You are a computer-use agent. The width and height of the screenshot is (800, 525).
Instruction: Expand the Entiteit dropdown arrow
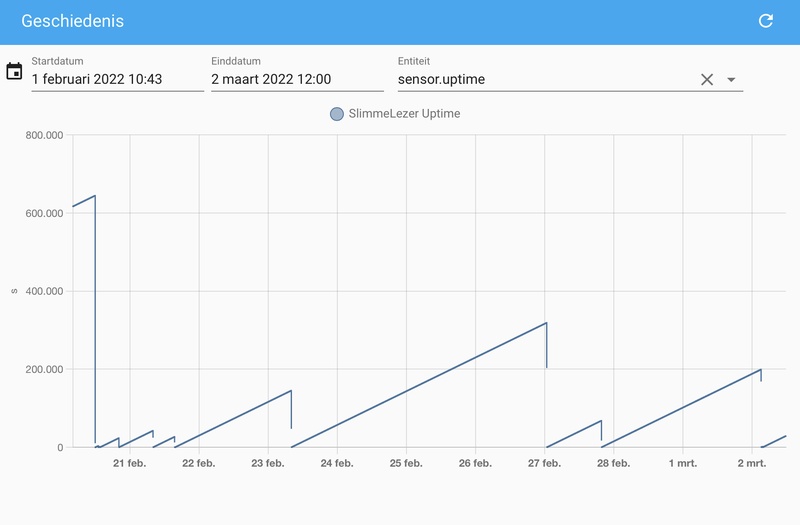pos(731,80)
